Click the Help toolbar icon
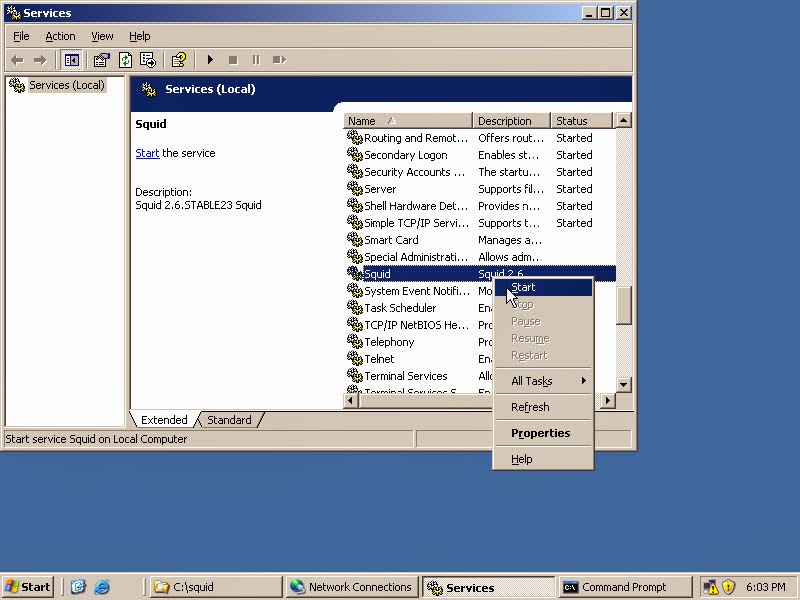Screen dimensions: 800x600 click(x=179, y=60)
